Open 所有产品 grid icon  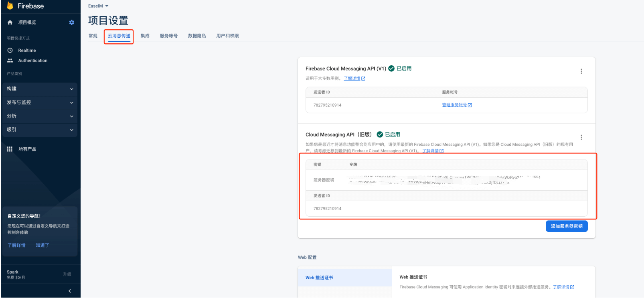tap(10, 149)
